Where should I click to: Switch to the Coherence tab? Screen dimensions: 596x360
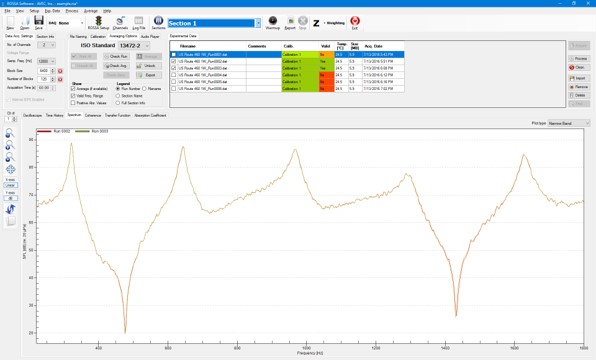pos(93,115)
